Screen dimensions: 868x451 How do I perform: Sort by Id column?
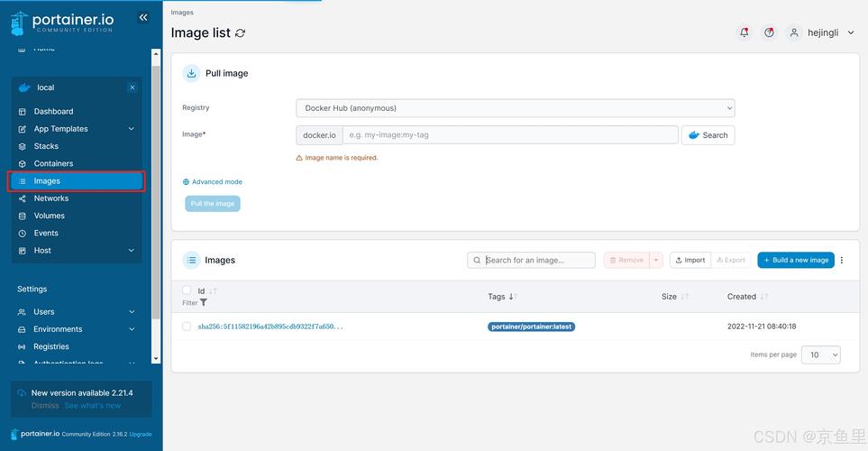[207, 290]
